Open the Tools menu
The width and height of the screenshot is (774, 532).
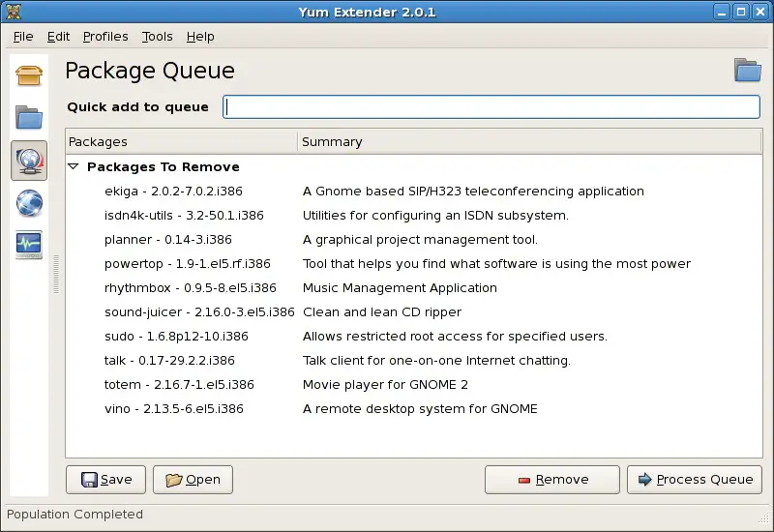coord(158,37)
